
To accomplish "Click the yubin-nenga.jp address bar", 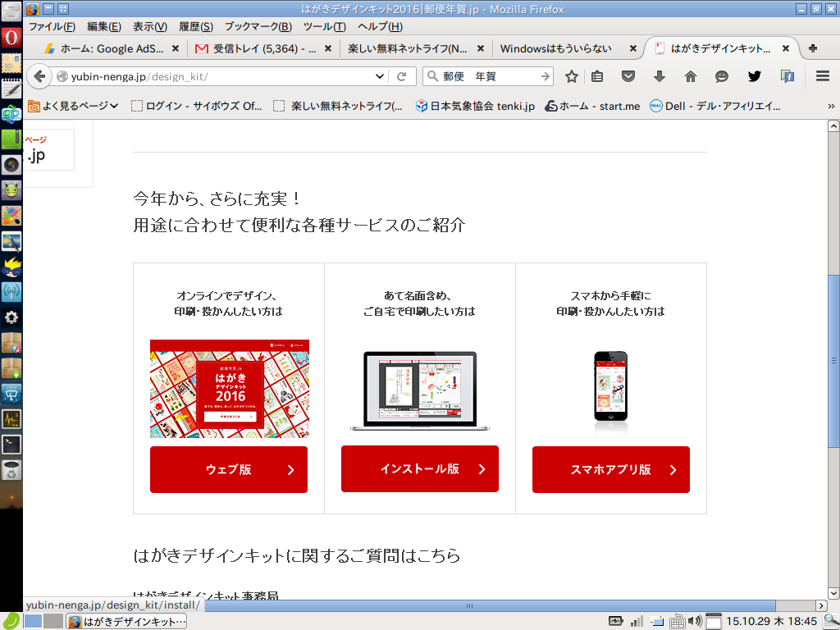I will (x=220, y=76).
